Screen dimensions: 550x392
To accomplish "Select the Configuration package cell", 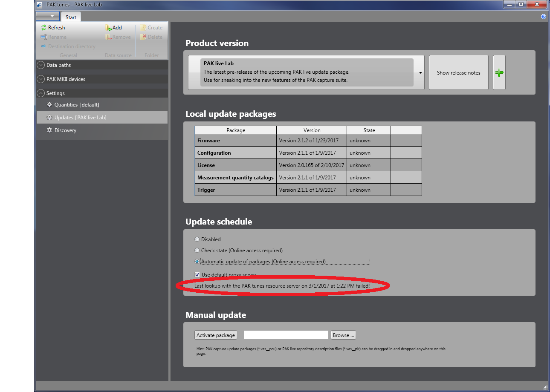I will pyautogui.click(x=236, y=153).
